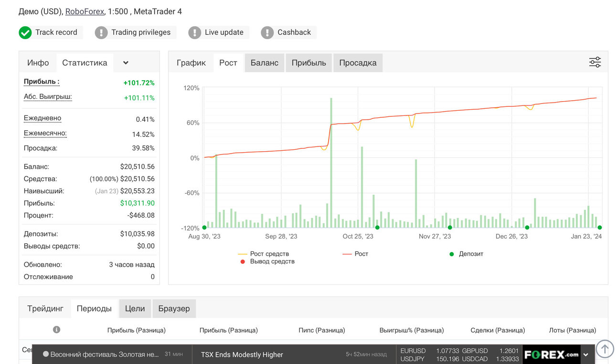The height and width of the screenshot is (364, 616).
Task: Open the 'Весенний фестиваль' news item
Action: pos(105,354)
